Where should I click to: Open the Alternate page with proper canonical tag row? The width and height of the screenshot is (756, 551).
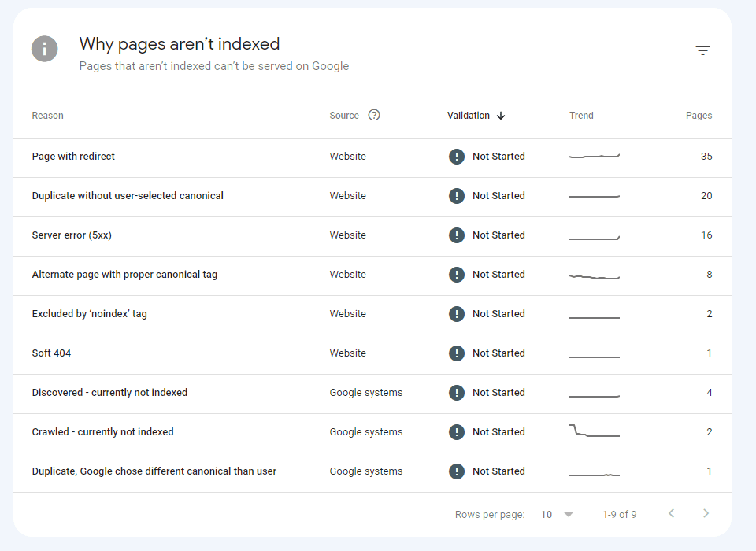click(x=372, y=275)
